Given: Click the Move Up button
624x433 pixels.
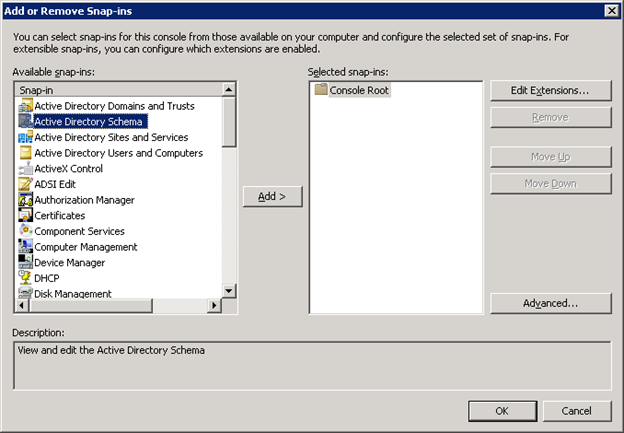Looking at the screenshot, I should (x=550, y=157).
